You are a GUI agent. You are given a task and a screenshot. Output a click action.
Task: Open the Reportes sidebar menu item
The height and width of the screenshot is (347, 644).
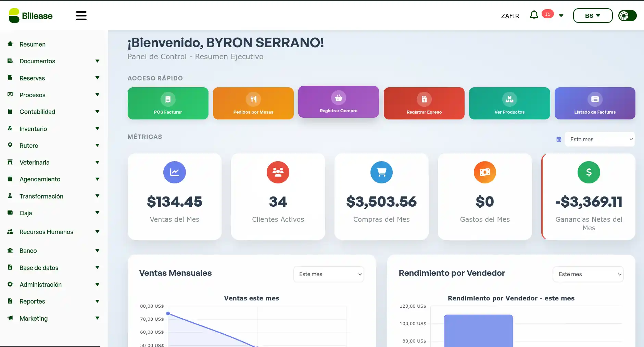pyautogui.click(x=54, y=301)
